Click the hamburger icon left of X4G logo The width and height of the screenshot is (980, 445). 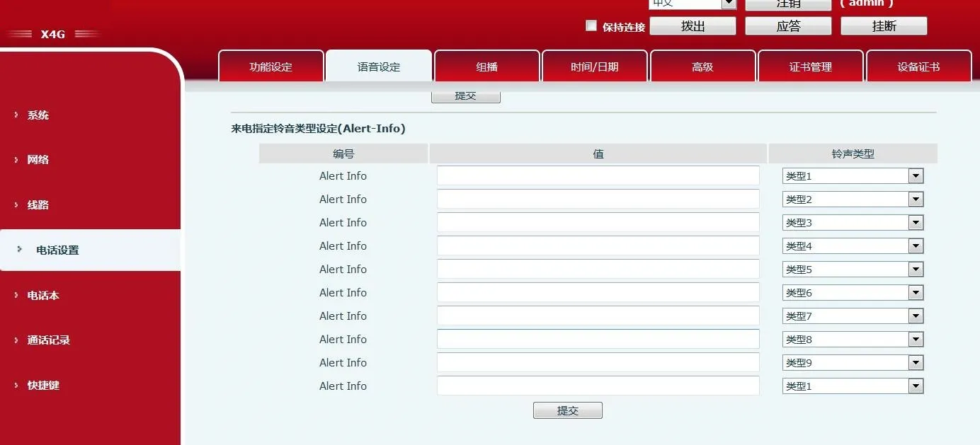[x=21, y=33]
